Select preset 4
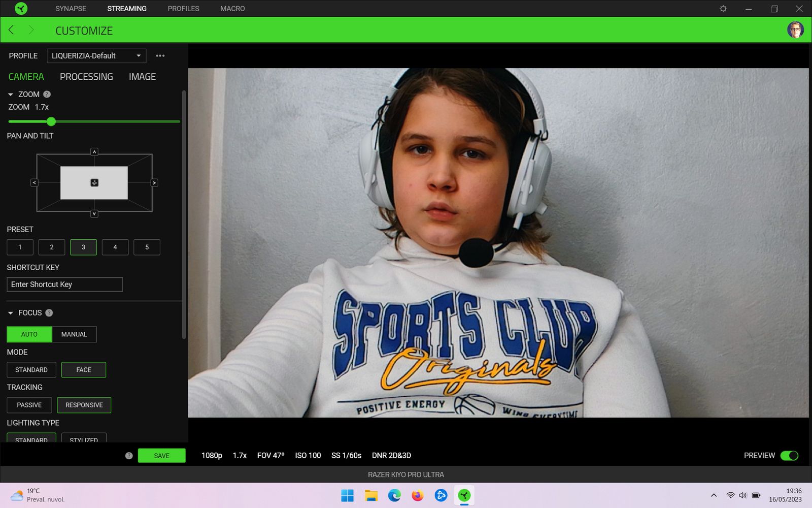Image resolution: width=812 pixels, height=508 pixels. point(115,247)
